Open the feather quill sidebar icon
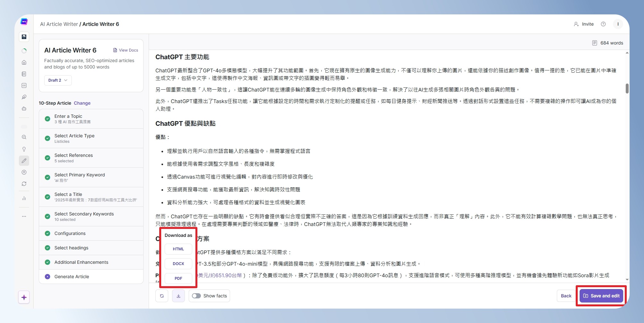The width and height of the screenshot is (644, 323). coord(24,97)
